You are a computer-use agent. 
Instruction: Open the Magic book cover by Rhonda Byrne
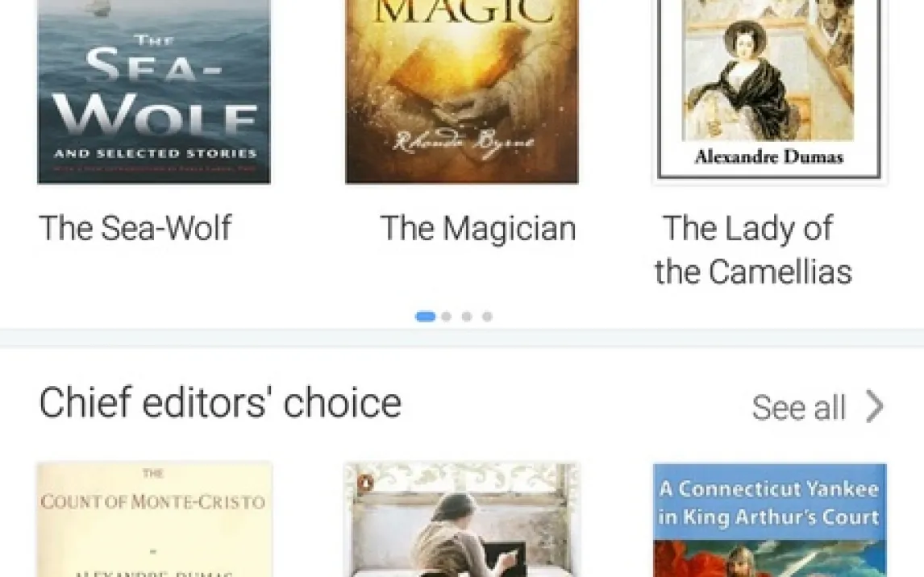[461, 91]
